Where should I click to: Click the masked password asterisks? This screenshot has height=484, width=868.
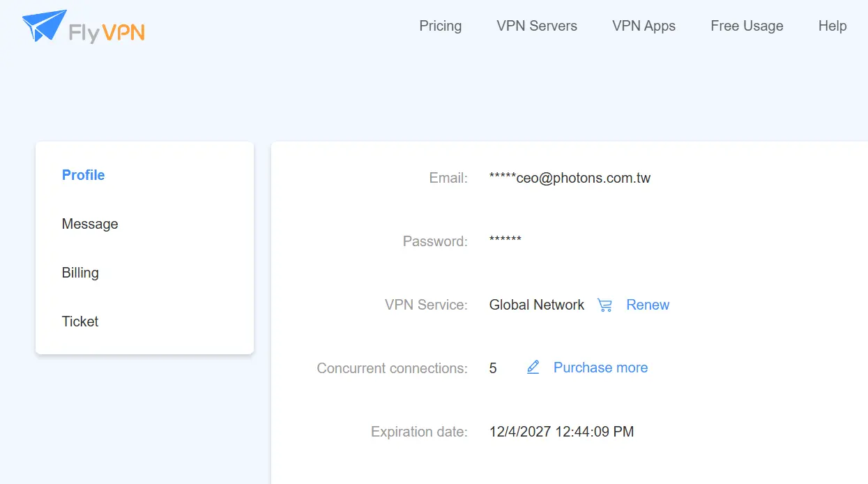click(x=505, y=240)
